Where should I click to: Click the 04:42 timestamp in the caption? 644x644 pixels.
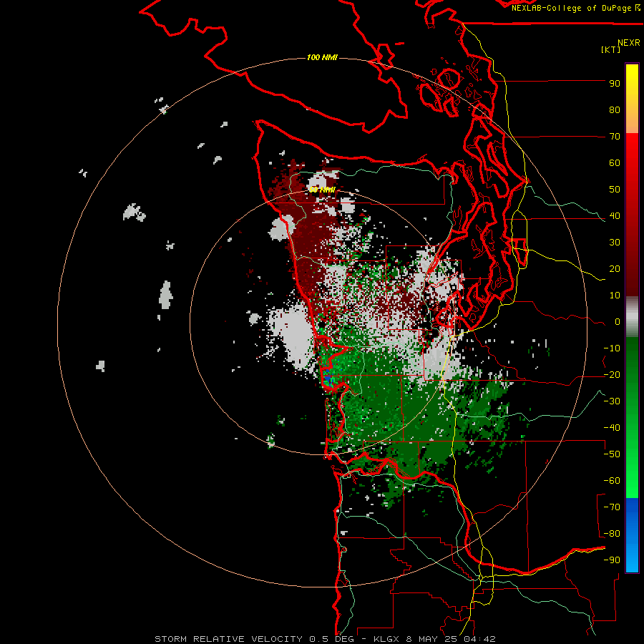point(479,639)
